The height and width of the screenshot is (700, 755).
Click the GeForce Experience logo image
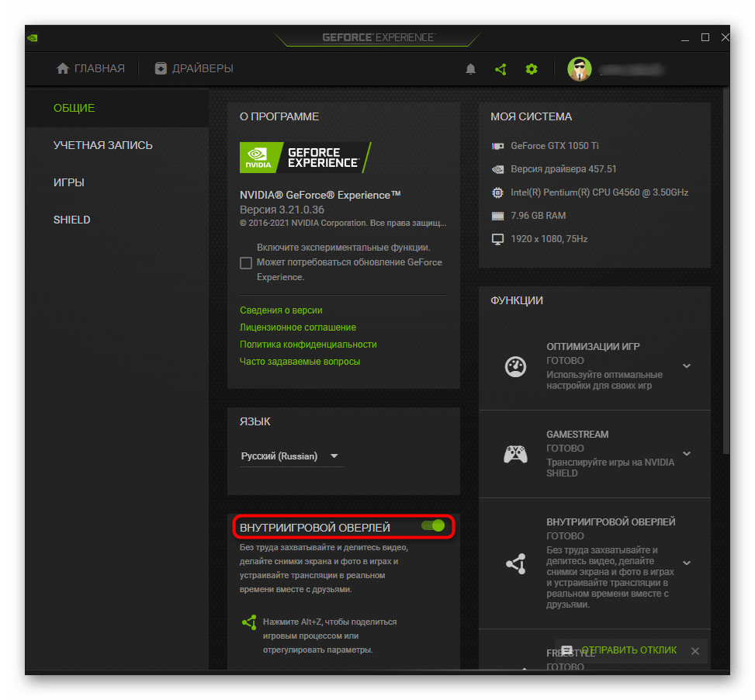click(305, 158)
